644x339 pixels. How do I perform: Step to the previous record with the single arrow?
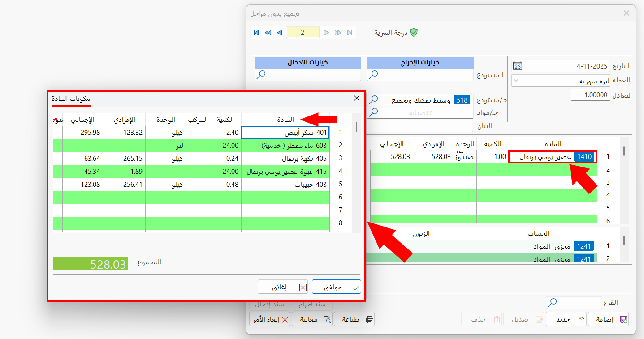click(x=279, y=33)
